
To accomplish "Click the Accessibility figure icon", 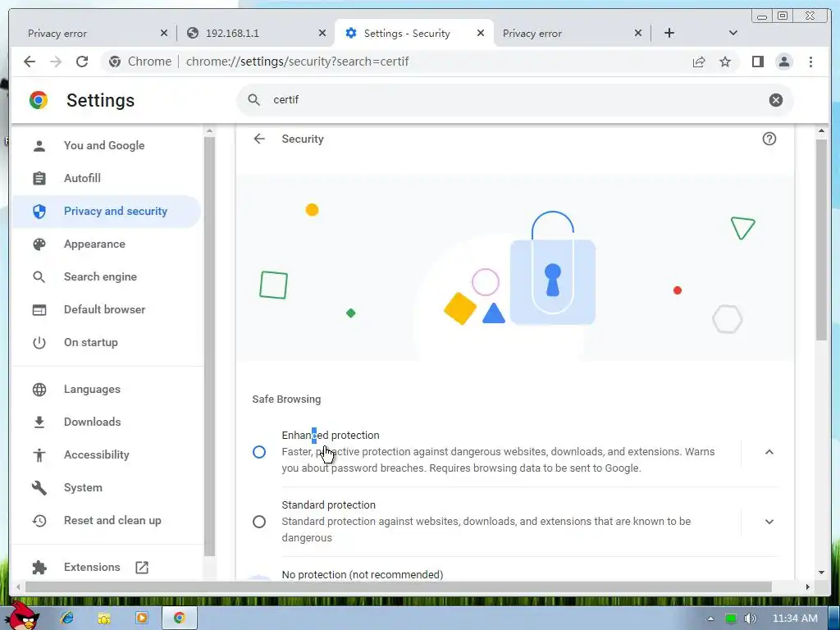I will (x=39, y=455).
